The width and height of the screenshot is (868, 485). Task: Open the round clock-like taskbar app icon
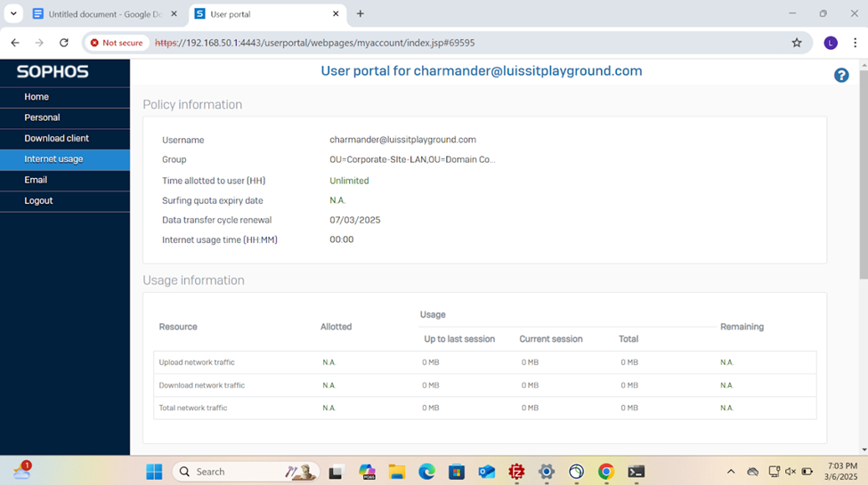(576, 472)
